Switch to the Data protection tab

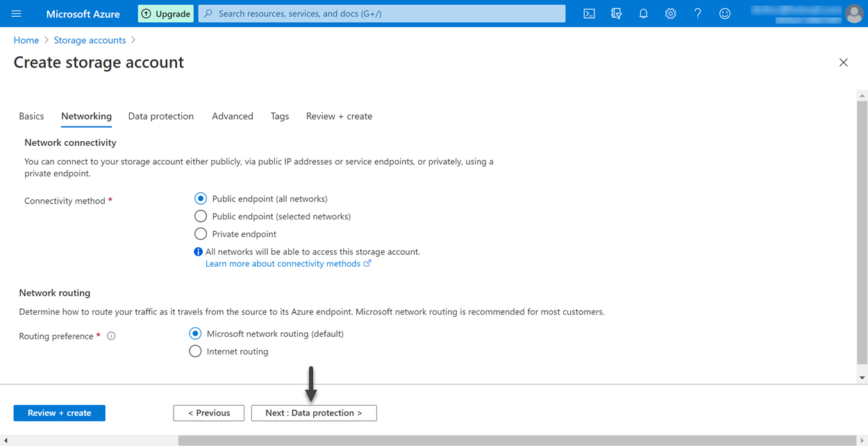click(x=161, y=116)
